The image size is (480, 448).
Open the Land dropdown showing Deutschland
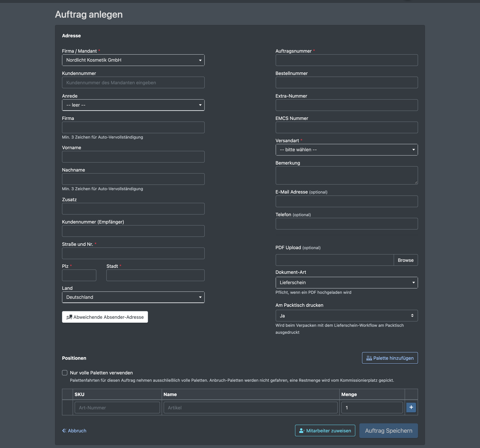(133, 297)
